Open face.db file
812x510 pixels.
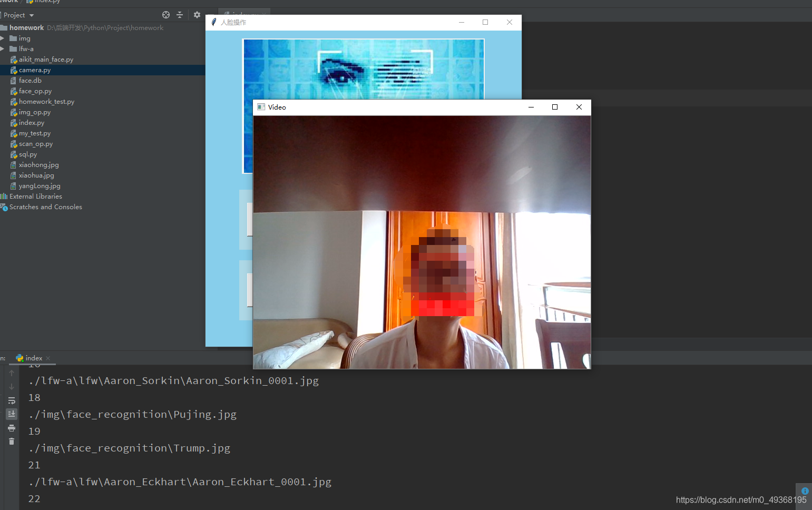tap(30, 81)
